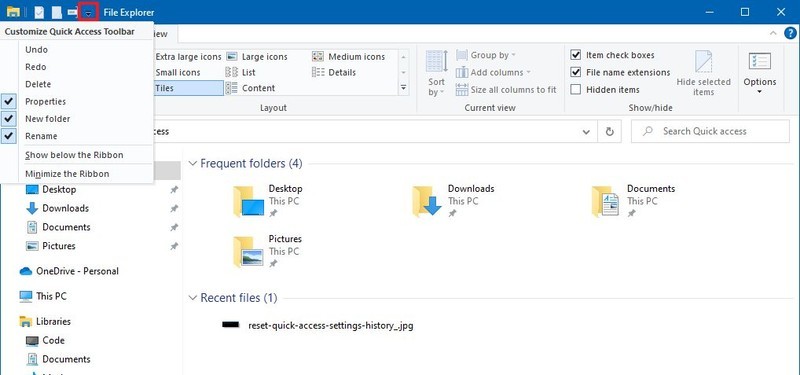The width and height of the screenshot is (800, 375).
Task: Click the Rename quick access toolbar icon
Action: (x=72, y=12)
